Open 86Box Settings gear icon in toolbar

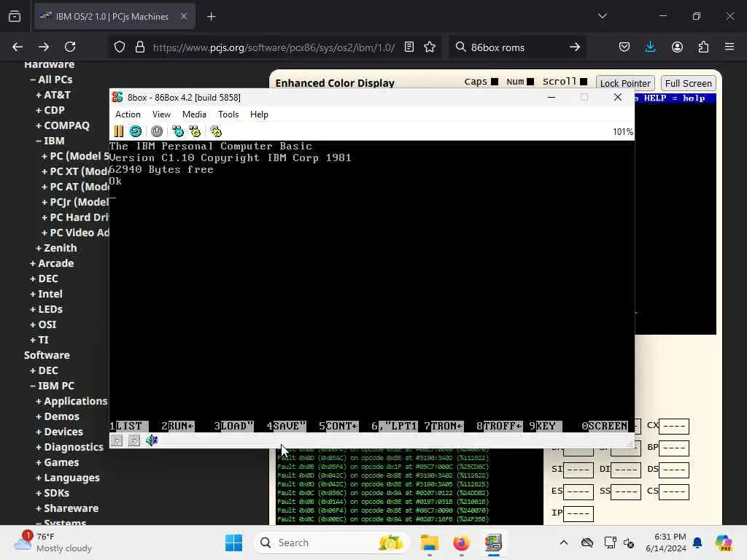(216, 131)
